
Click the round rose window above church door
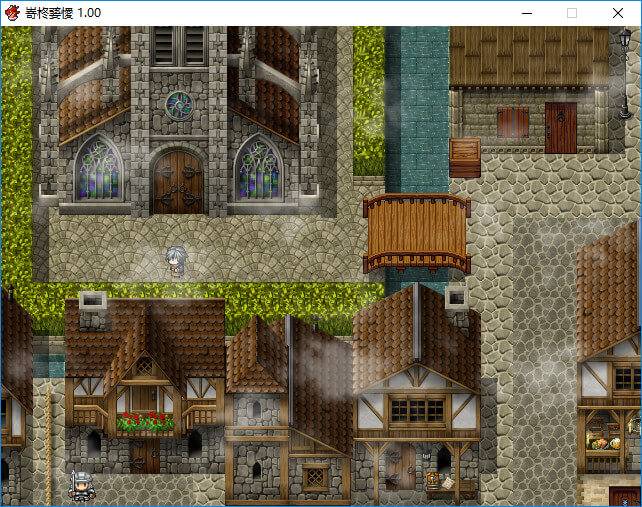point(178,104)
